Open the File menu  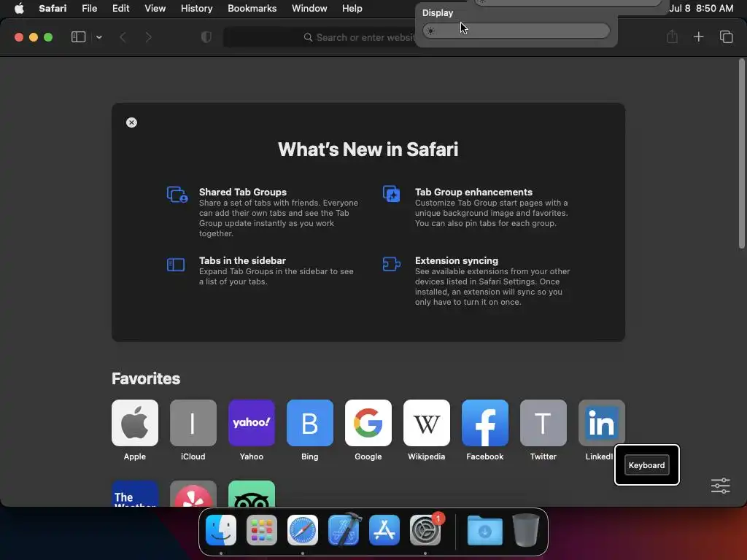(90, 9)
